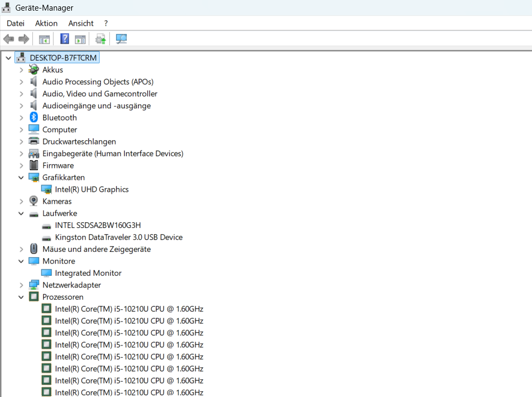Select Intel(R) UHD Graphics entry
Screen dimensions: 532x397
click(x=92, y=189)
